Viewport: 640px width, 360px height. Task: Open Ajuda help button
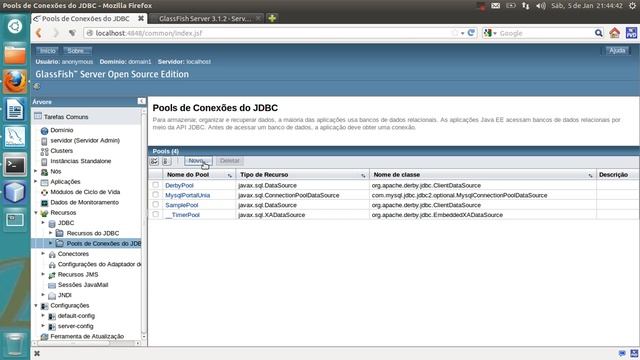(617, 51)
